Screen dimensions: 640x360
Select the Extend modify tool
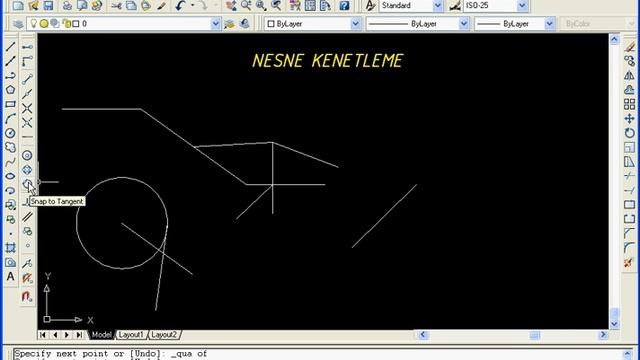(x=629, y=190)
